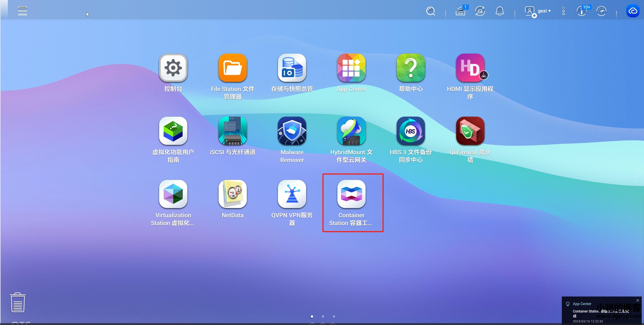Open the desktop recycle bin
The width and height of the screenshot is (644, 325).
[x=18, y=302]
